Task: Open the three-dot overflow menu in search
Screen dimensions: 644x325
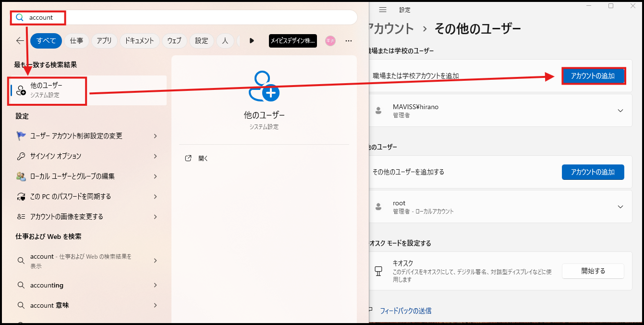Action: [x=348, y=41]
